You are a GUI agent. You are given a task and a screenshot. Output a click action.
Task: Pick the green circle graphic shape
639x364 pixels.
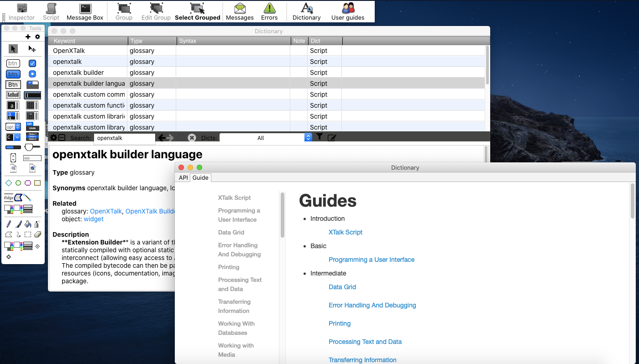18,183
